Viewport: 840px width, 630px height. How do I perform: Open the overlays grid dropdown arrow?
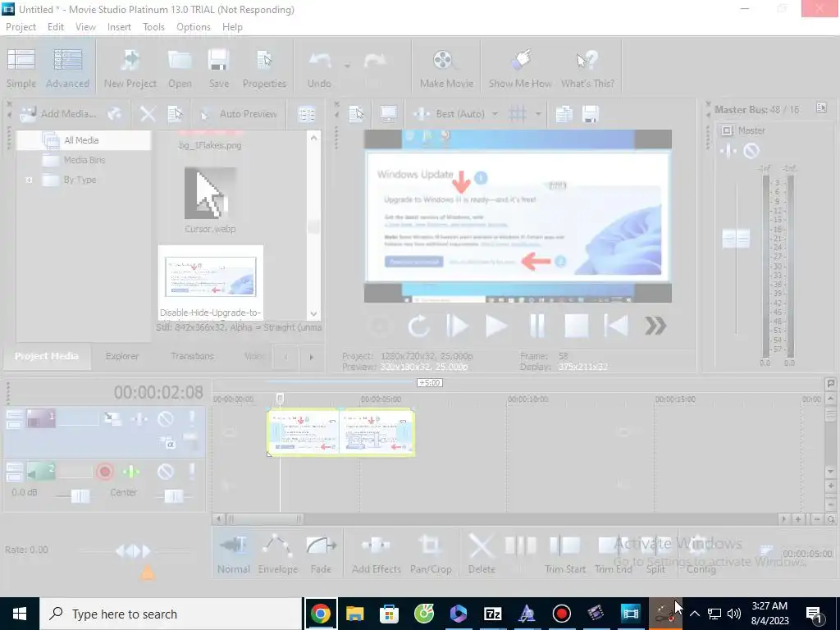tap(538, 113)
